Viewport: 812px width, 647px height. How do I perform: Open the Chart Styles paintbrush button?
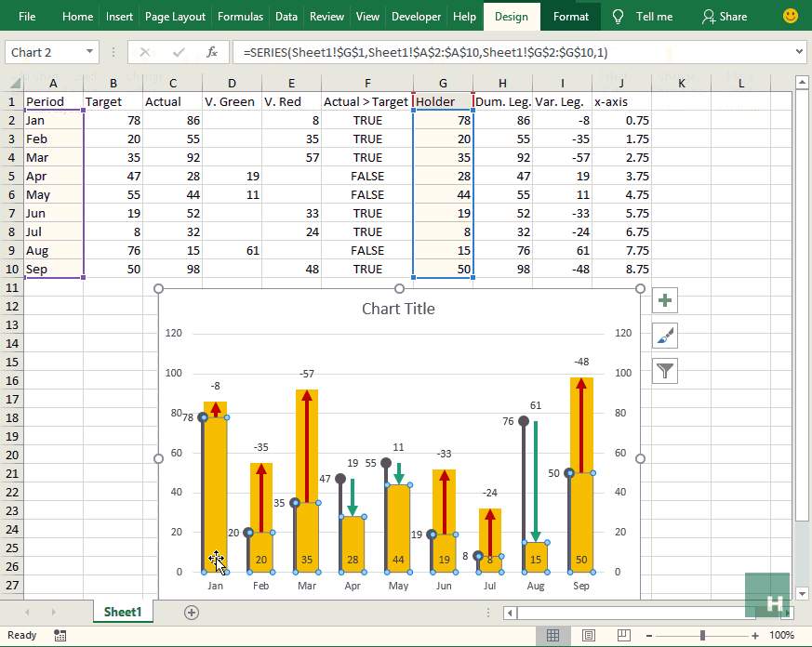pyautogui.click(x=665, y=336)
